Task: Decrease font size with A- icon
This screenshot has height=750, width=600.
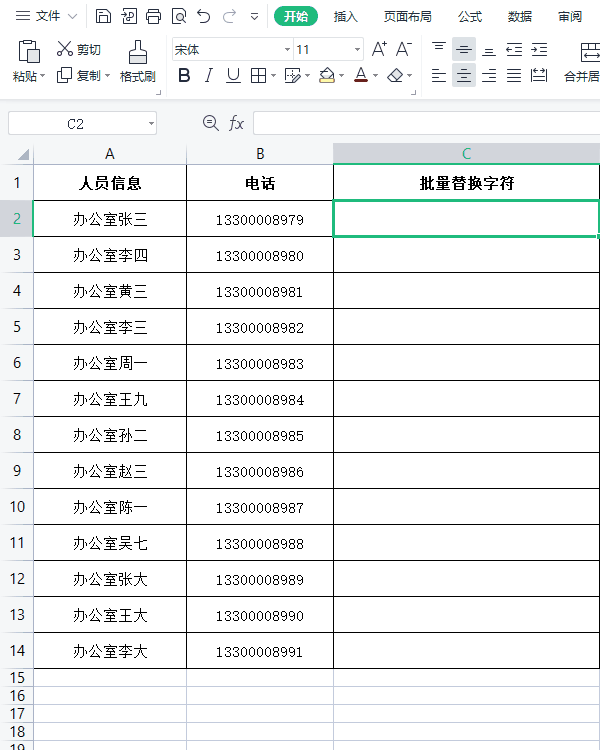Action: point(403,49)
